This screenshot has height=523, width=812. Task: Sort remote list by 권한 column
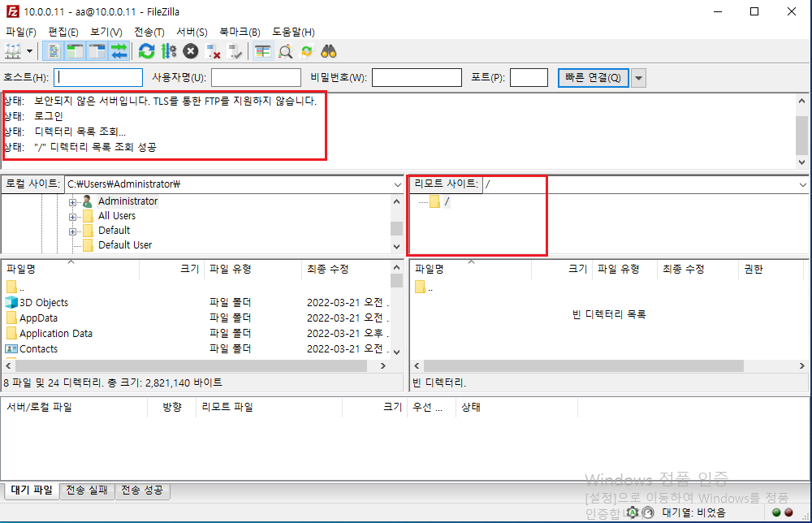click(x=772, y=270)
